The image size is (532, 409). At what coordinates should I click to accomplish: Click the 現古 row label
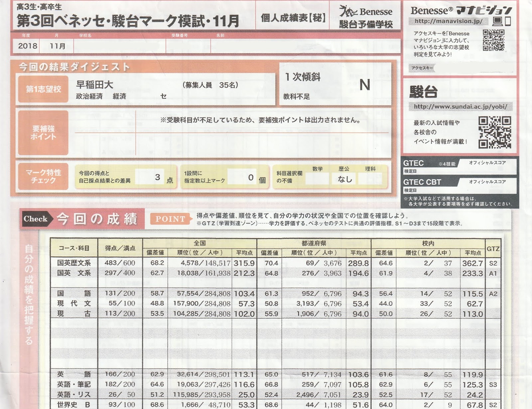74,314
